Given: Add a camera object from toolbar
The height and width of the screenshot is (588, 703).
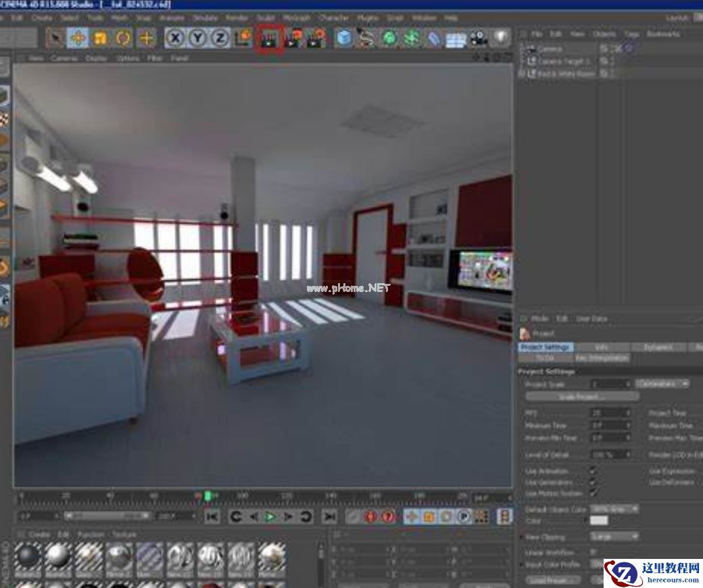Looking at the screenshot, I should point(479,39).
